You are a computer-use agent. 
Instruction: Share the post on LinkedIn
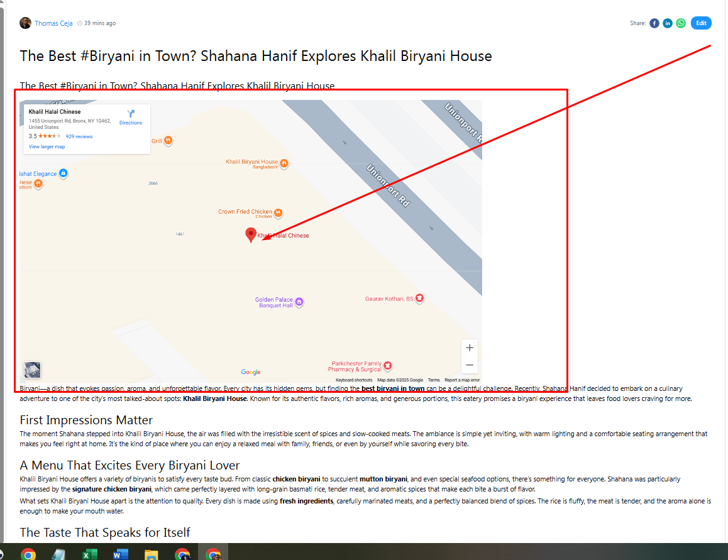pyautogui.click(x=667, y=23)
